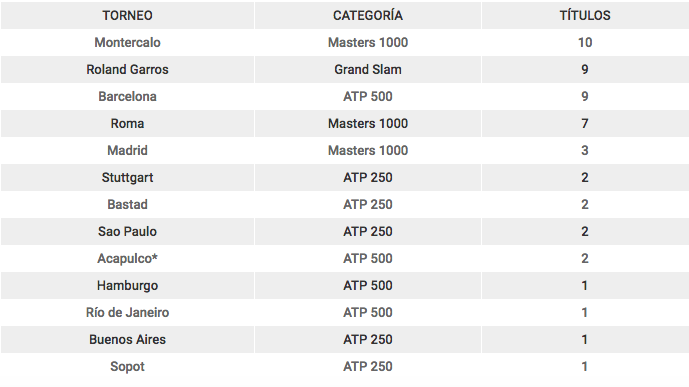
Task: Select the Buenos Aires tournament cell
Action: click(127, 340)
